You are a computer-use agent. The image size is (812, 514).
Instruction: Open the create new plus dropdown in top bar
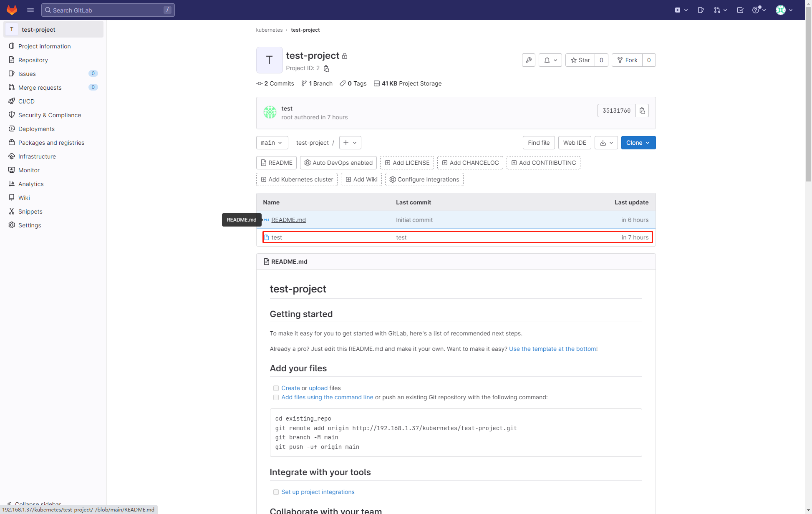coord(681,10)
